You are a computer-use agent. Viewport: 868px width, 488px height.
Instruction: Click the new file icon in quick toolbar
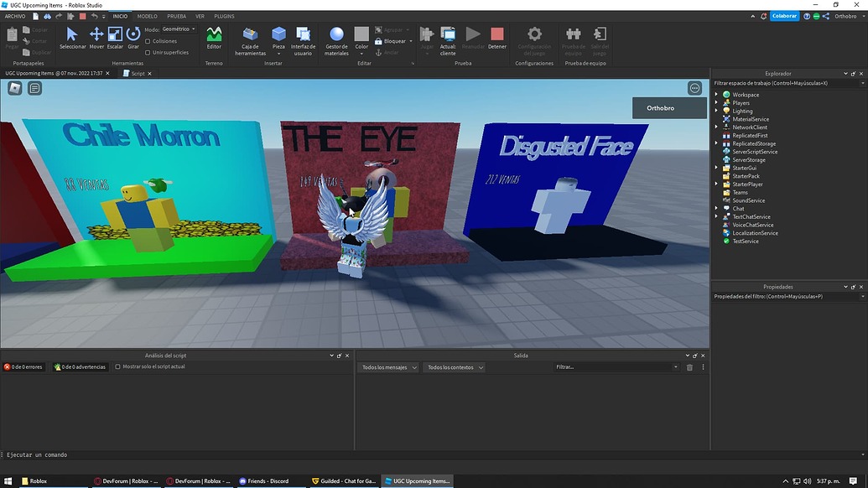click(x=35, y=16)
